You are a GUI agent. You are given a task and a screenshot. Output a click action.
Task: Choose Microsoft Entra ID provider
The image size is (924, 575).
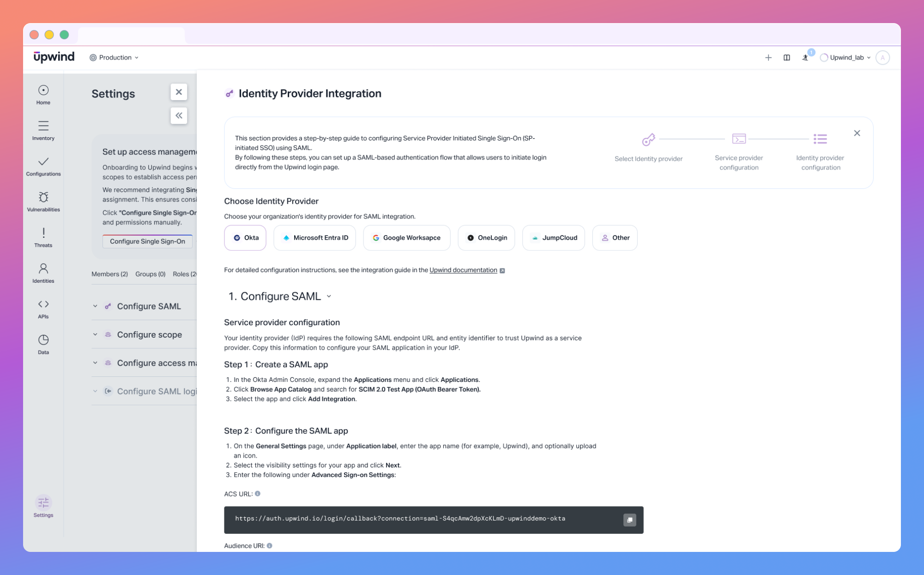pos(314,237)
